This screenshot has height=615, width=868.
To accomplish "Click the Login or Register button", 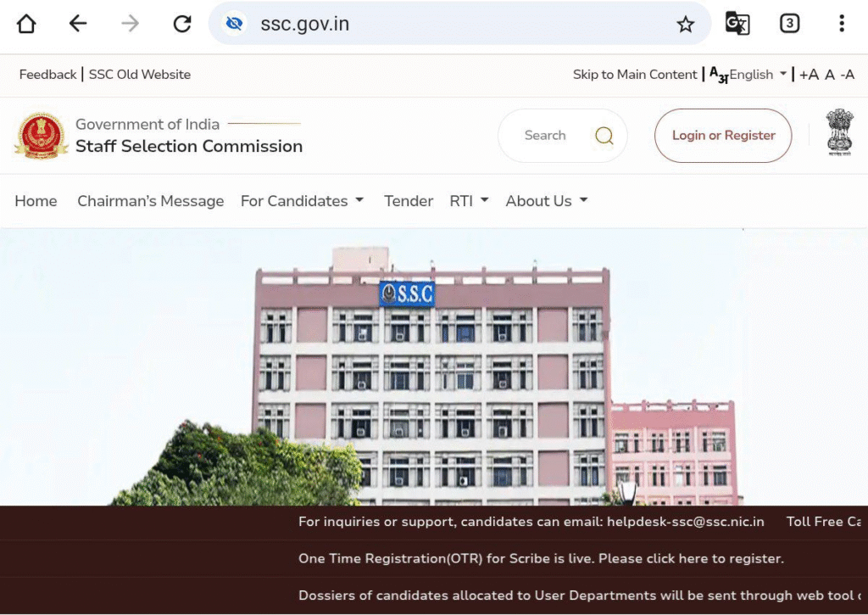I will tap(723, 136).
